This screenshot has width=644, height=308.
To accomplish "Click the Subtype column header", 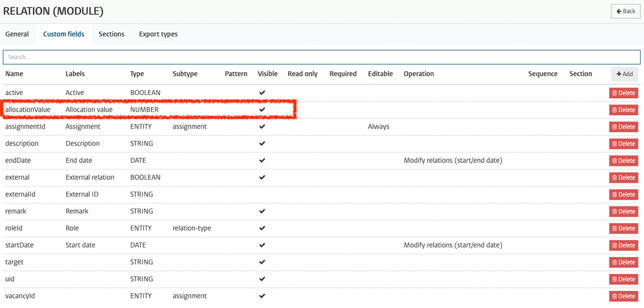I will tap(186, 74).
